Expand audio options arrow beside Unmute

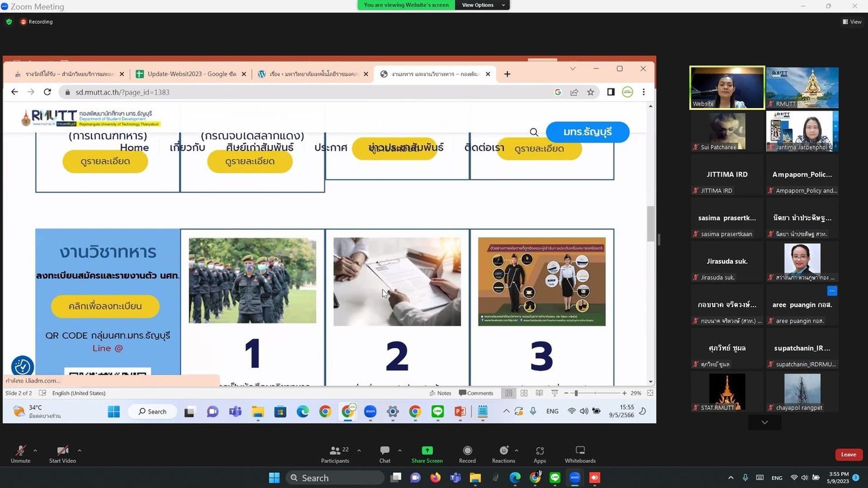click(35, 450)
